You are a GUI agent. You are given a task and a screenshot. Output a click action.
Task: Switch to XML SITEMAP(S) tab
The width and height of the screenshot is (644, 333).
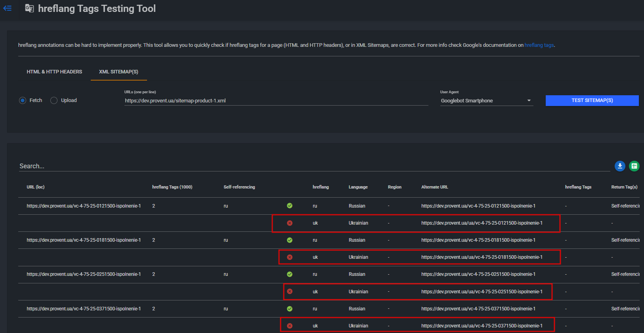[118, 72]
